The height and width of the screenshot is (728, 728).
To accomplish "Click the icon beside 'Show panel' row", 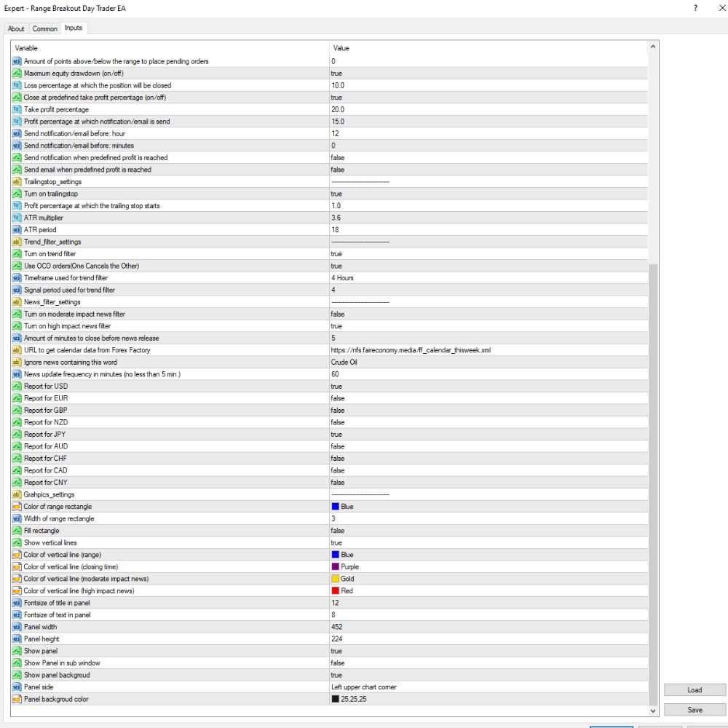I will [17, 651].
